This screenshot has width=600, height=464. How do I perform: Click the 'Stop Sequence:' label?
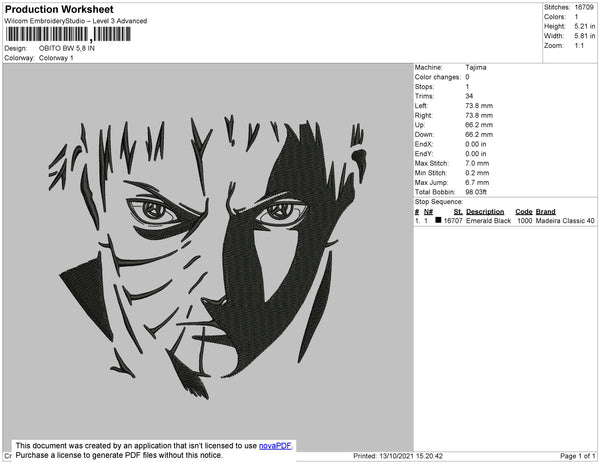[x=439, y=202]
